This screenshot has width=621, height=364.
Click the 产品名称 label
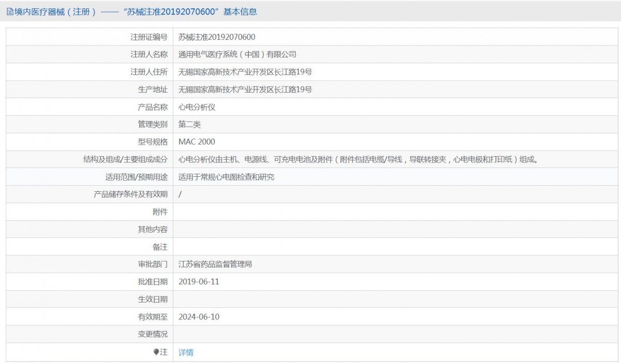pyautogui.click(x=153, y=107)
